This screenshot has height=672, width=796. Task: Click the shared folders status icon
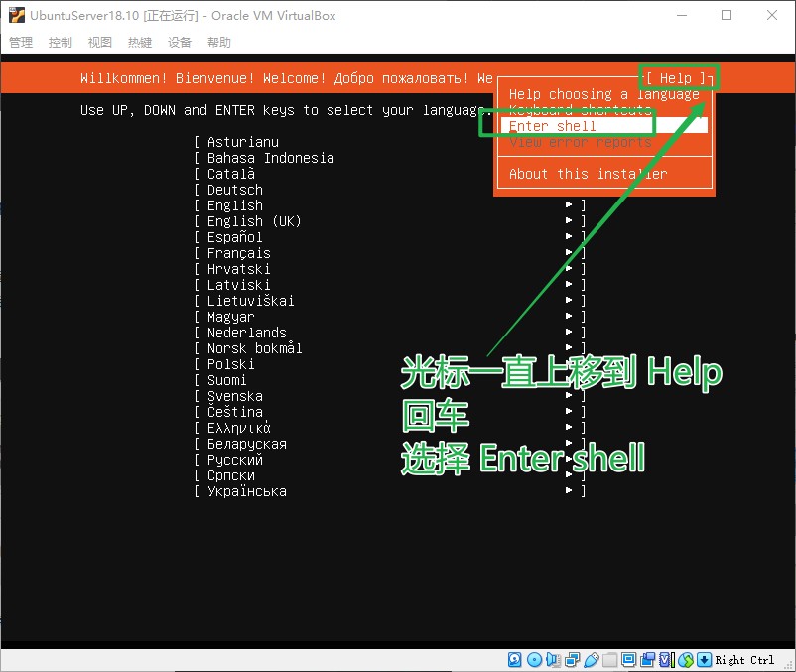point(607,660)
